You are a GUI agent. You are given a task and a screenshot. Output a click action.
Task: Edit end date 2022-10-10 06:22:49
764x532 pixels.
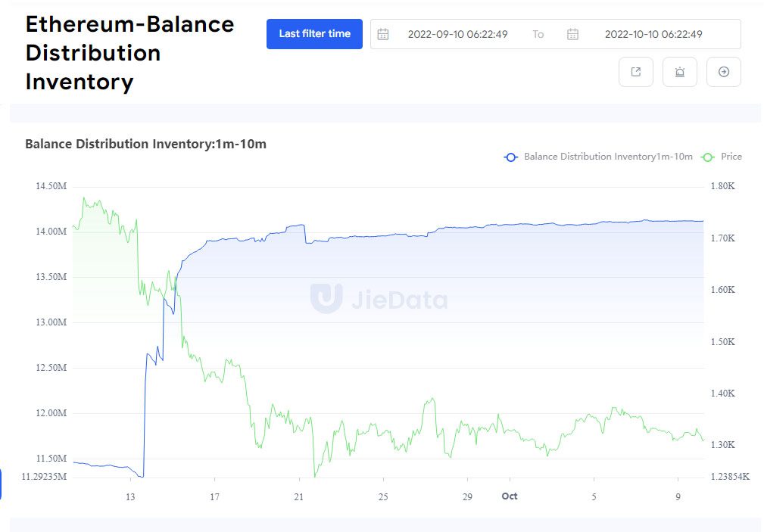(x=653, y=34)
